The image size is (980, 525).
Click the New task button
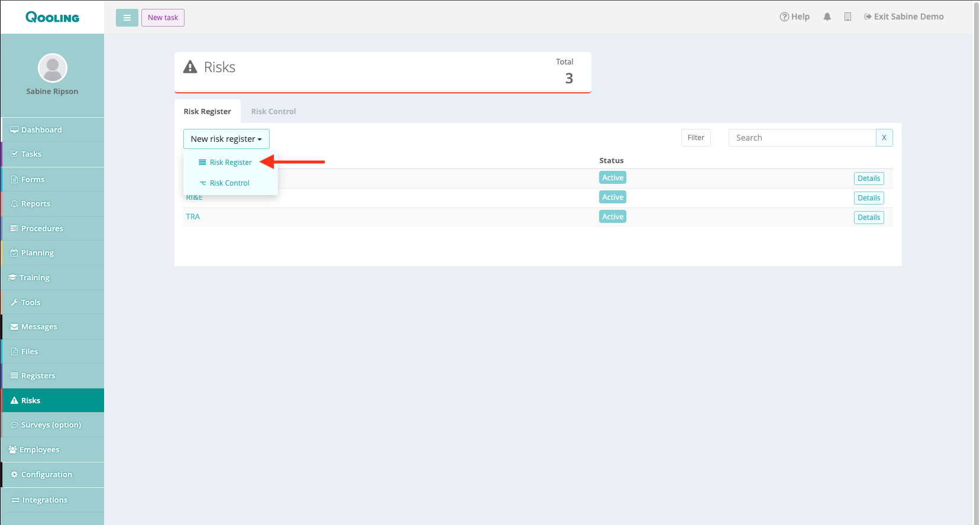pos(163,18)
